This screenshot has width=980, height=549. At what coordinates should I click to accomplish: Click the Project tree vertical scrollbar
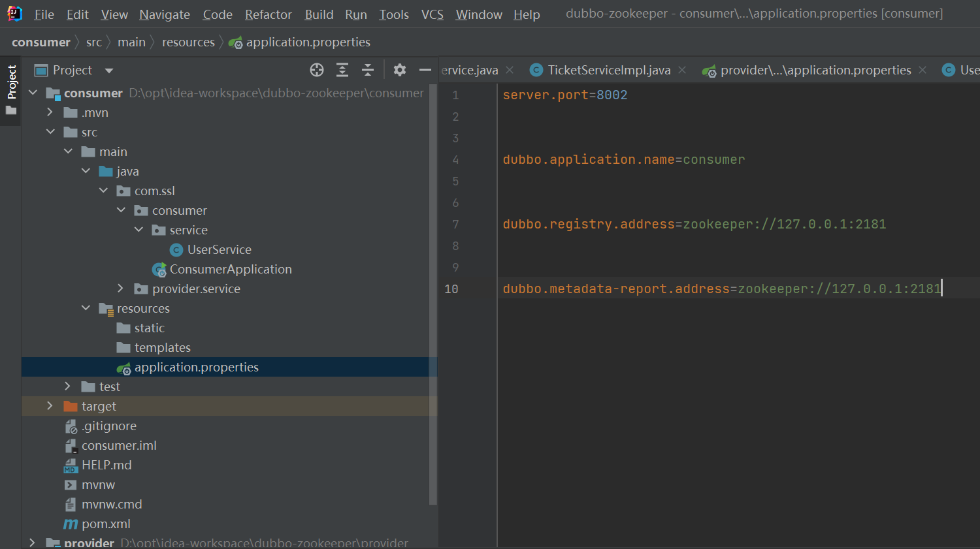(x=433, y=294)
